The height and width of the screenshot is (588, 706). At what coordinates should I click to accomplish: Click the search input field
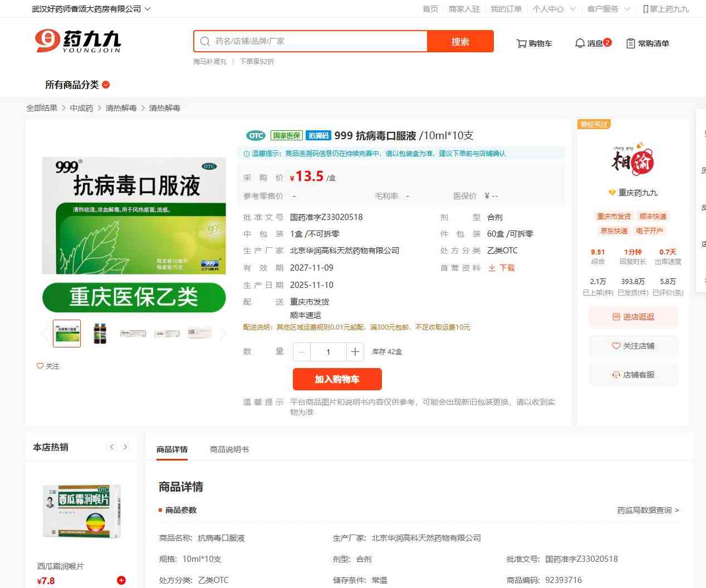tap(317, 41)
